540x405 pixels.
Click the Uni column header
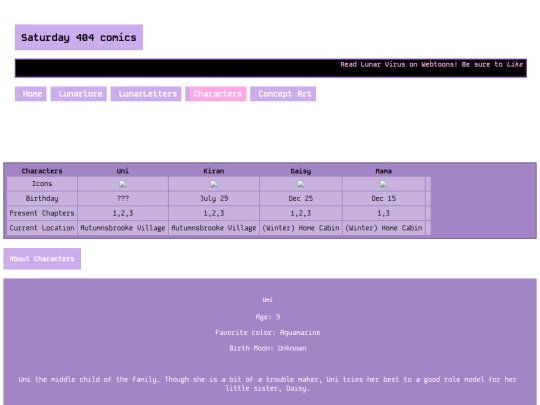pyautogui.click(x=123, y=171)
